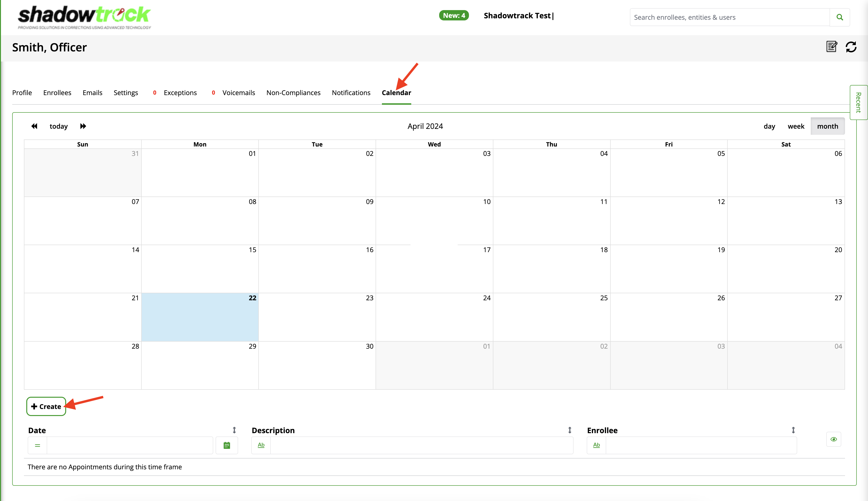
Task: Click the refresh arrows icon
Action: [851, 47]
